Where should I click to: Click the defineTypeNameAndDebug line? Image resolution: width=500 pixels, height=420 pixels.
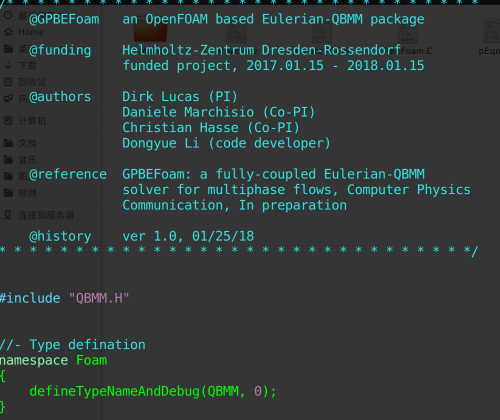(153, 391)
